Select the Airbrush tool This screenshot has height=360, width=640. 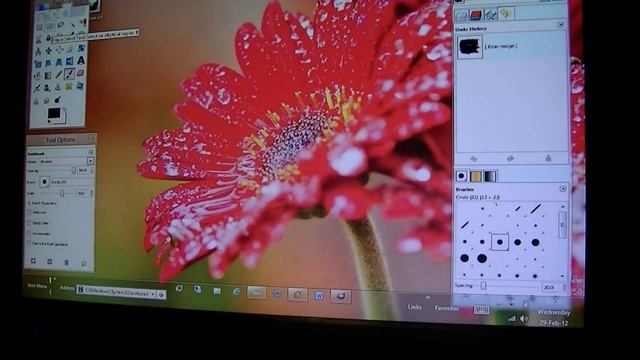(37, 87)
